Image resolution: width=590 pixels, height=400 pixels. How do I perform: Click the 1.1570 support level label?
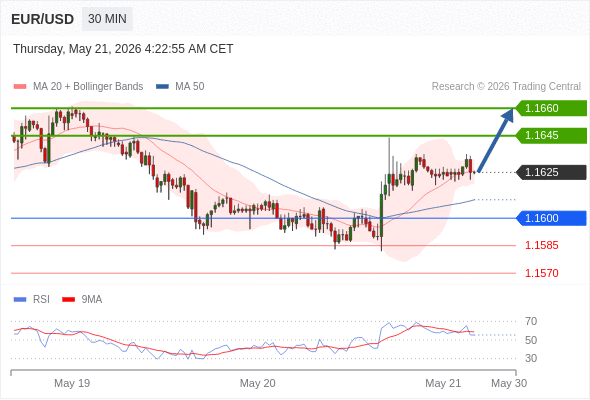pos(541,273)
